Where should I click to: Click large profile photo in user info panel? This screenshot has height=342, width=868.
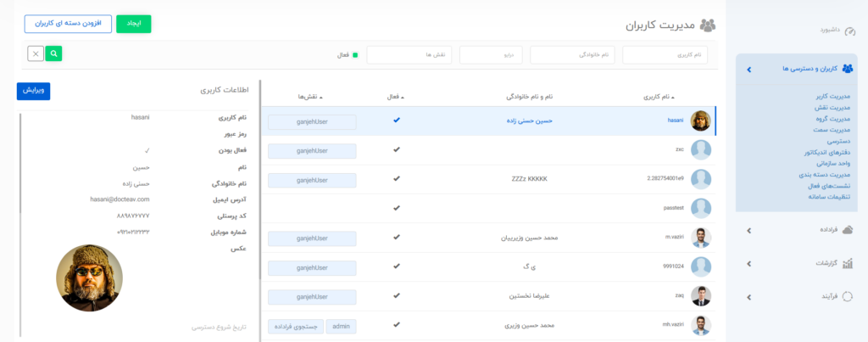[x=89, y=278]
